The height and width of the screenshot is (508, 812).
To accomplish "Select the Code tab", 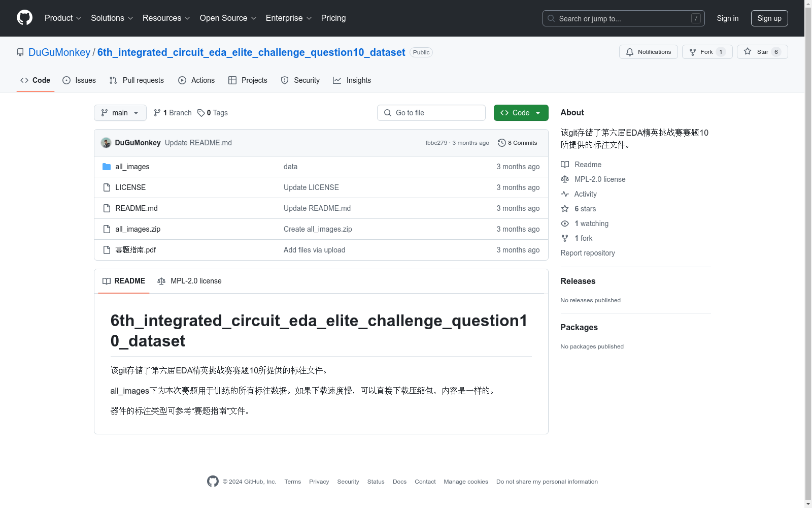I will [x=36, y=80].
